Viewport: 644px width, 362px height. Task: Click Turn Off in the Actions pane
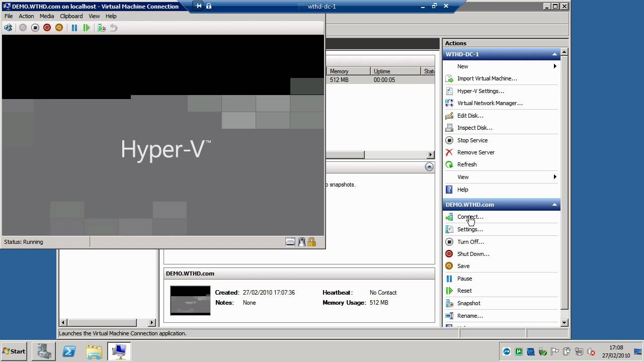pyautogui.click(x=470, y=242)
